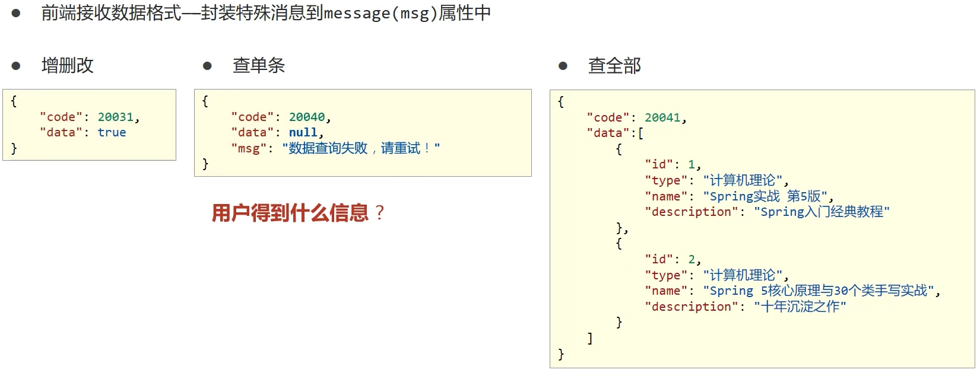
Task: Click the null value in the data line
Action: point(303,132)
